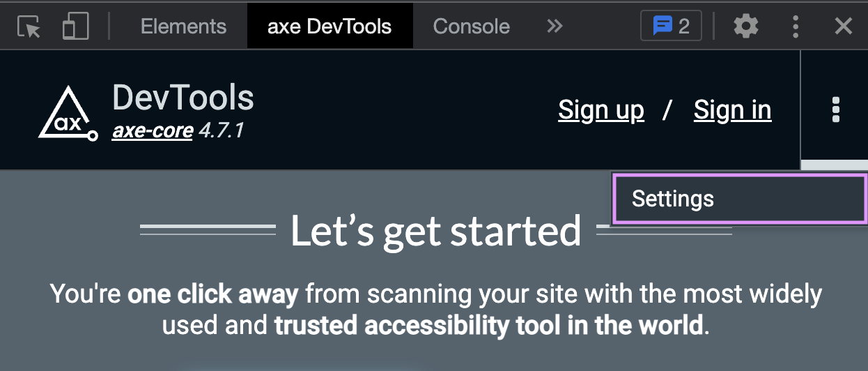Open the axe-core link

152,130
